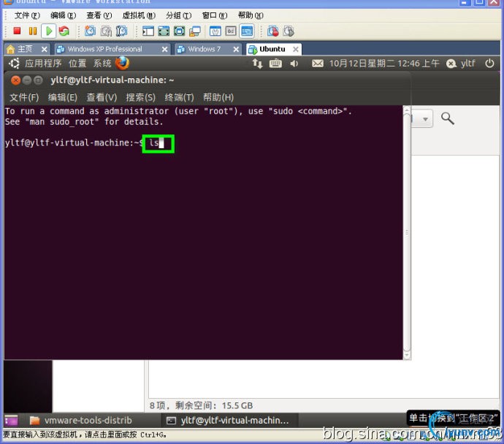Click the network connections indicator icon
Viewport: 504px width, 444px height.
pyautogui.click(x=257, y=64)
